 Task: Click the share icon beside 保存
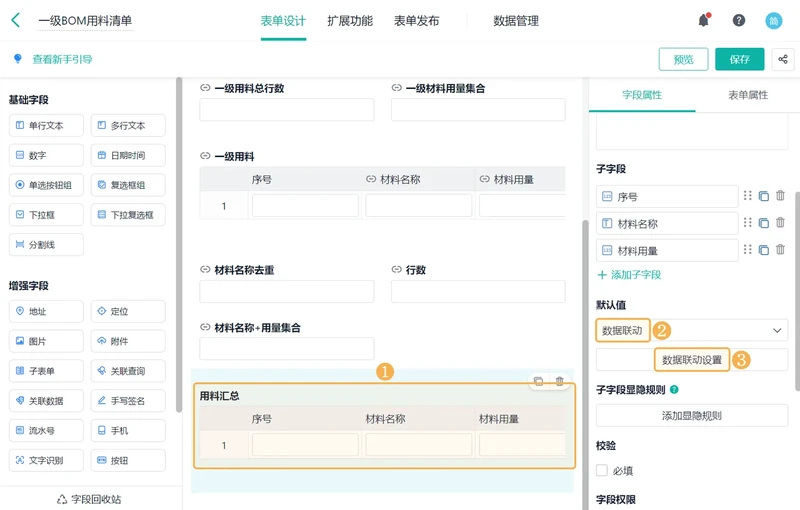pos(783,59)
